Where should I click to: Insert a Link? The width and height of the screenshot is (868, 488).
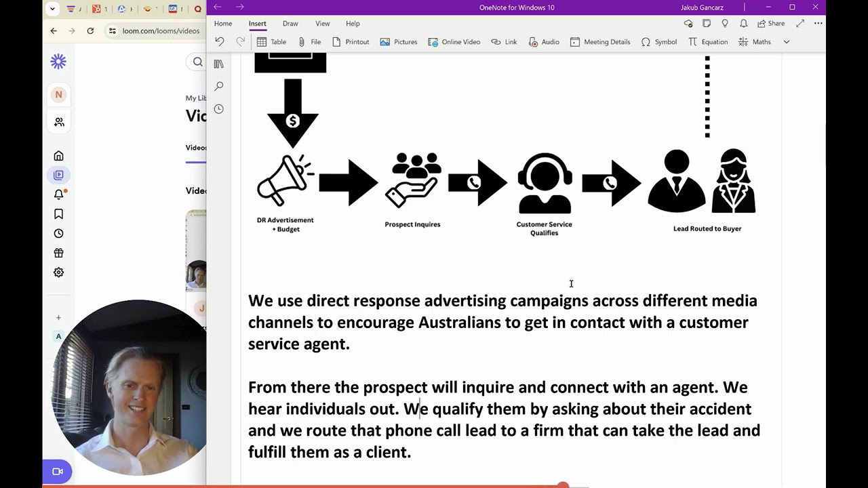pyautogui.click(x=504, y=41)
